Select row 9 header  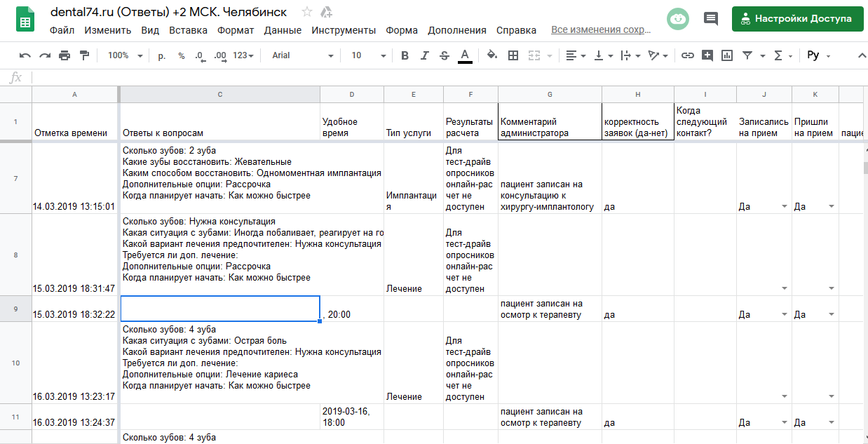click(15, 309)
